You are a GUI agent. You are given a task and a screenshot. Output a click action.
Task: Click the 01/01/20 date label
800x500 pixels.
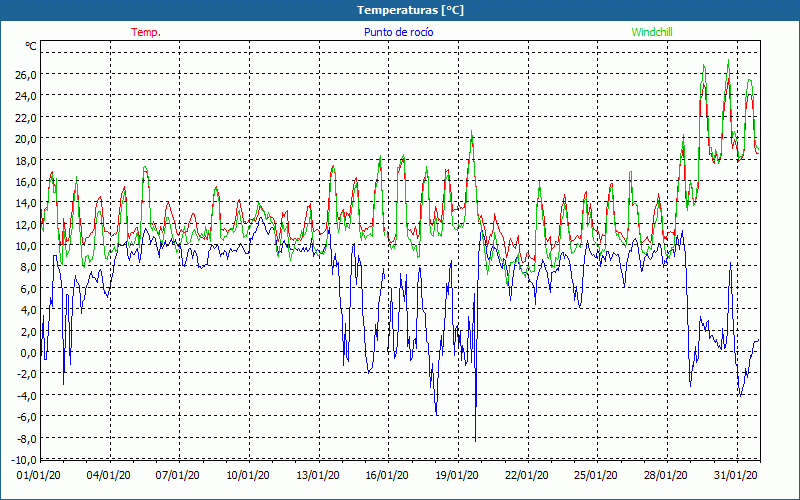[38, 476]
